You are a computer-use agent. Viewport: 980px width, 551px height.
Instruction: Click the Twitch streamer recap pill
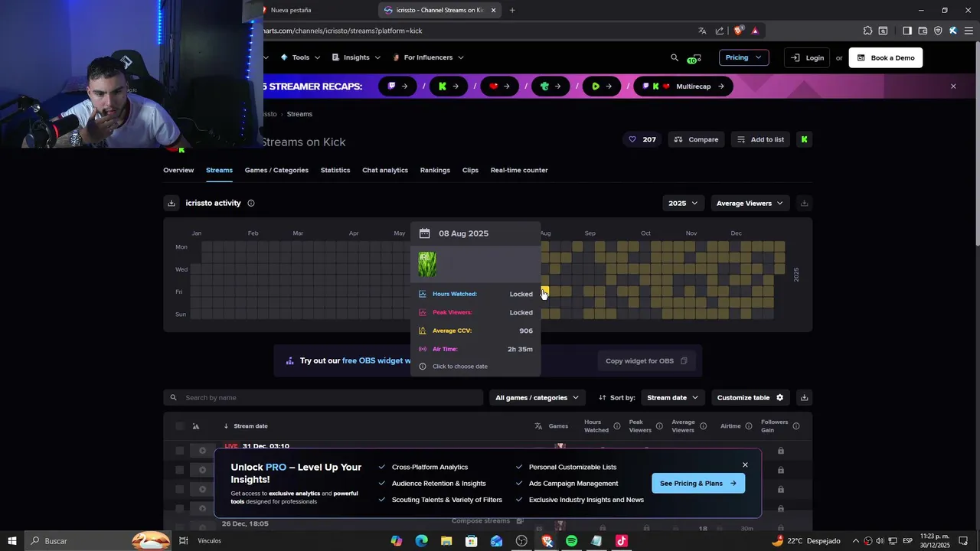[x=397, y=86]
